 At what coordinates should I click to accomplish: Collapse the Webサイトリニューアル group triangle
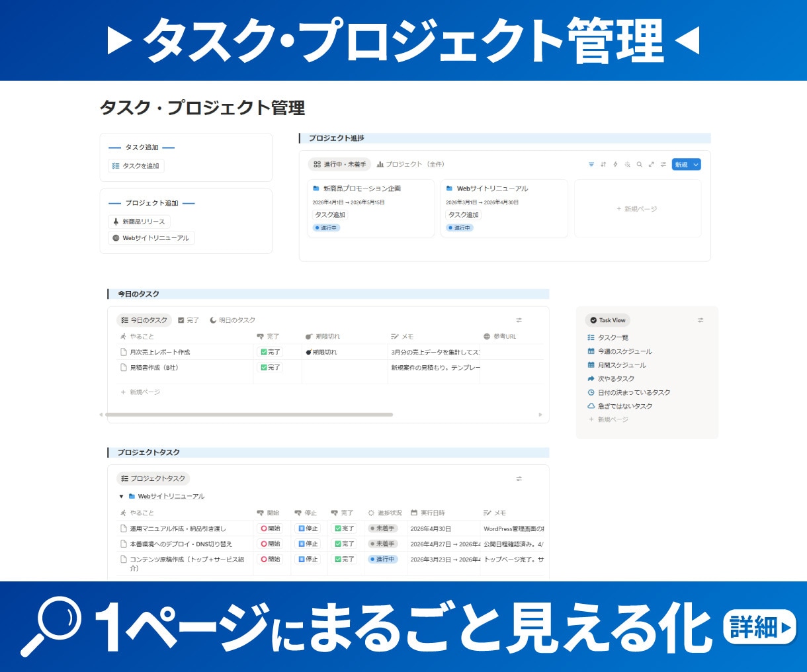click(x=121, y=497)
